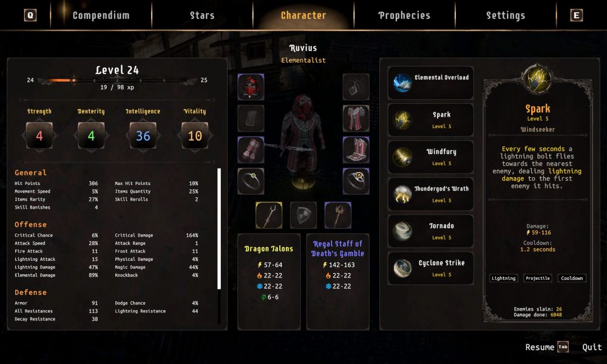Image resolution: width=607 pixels, height=364 pixels.
Task: Click the red robe chest armor slot
Action: point(356,118)
